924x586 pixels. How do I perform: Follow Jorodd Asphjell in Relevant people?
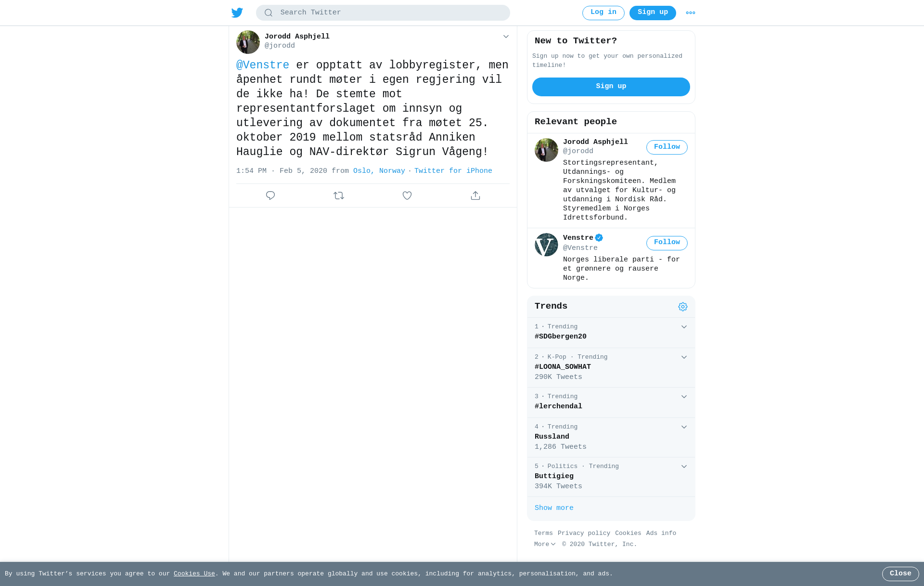pyautogui.click(x=667, y=147)
